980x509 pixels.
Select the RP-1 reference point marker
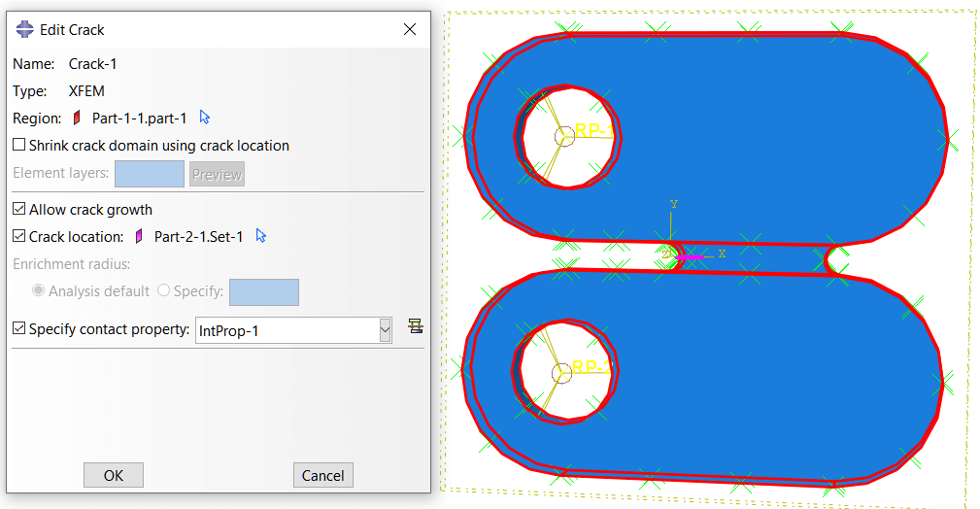click(564, 136)
